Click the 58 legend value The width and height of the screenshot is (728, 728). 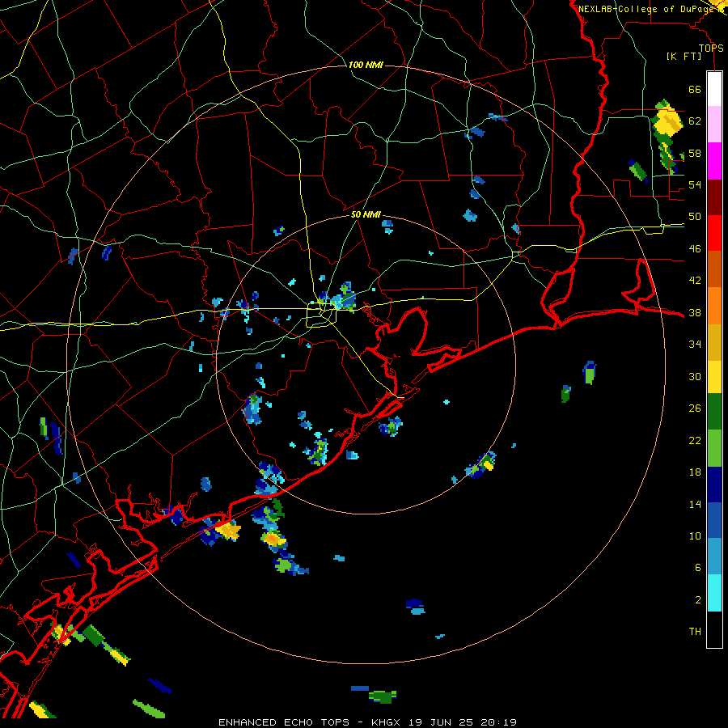click(x=695, y=153)
